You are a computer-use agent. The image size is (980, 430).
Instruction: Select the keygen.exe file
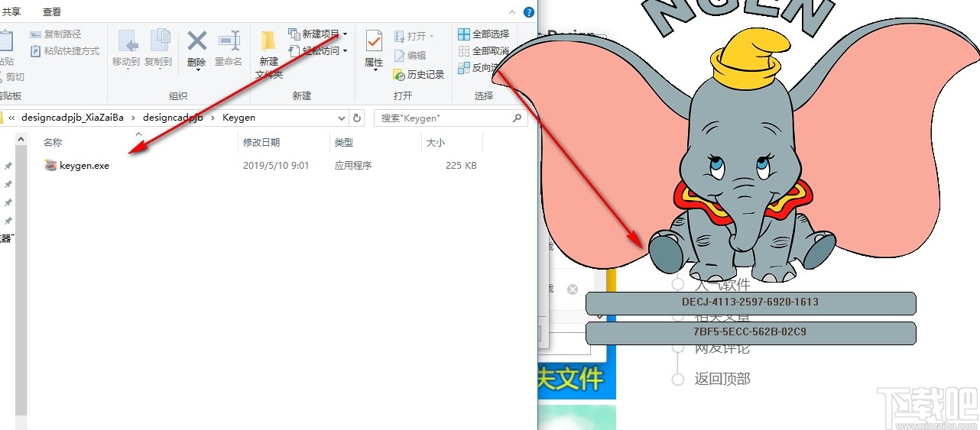click(84, 166)
